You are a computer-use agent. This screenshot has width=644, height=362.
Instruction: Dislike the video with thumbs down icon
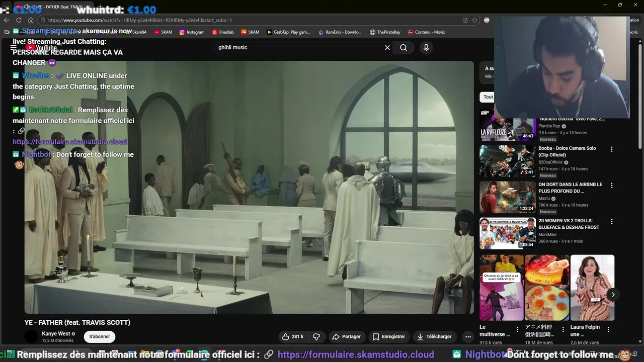coord(316,336)
